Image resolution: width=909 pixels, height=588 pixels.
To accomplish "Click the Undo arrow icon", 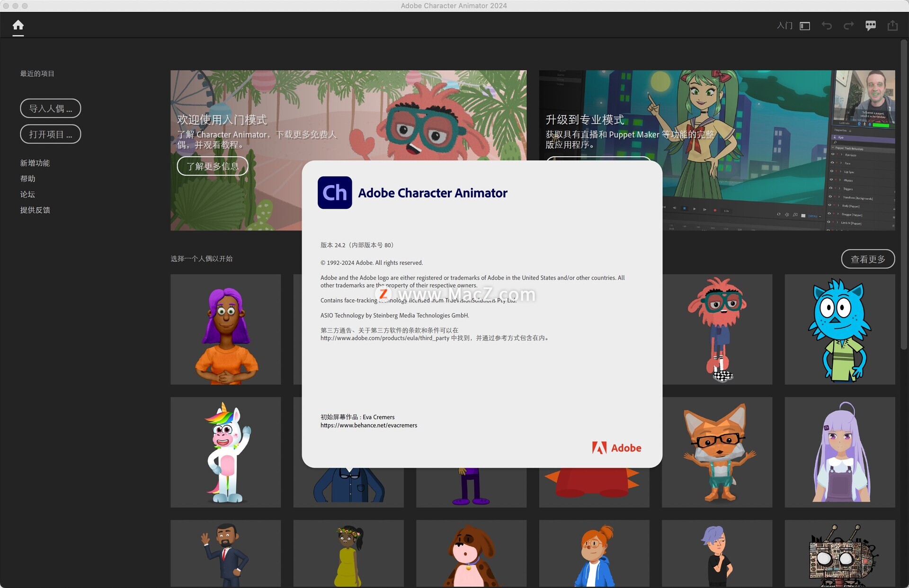I will pos(827,26).
